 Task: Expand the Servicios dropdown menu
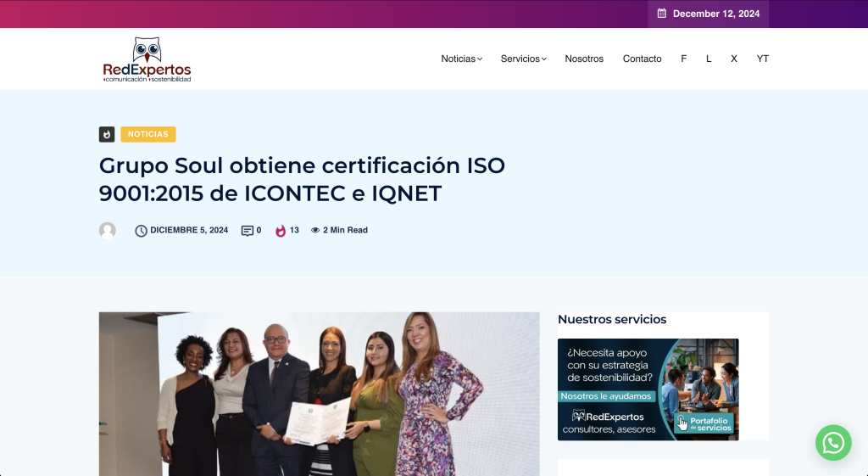pos(524,59)
